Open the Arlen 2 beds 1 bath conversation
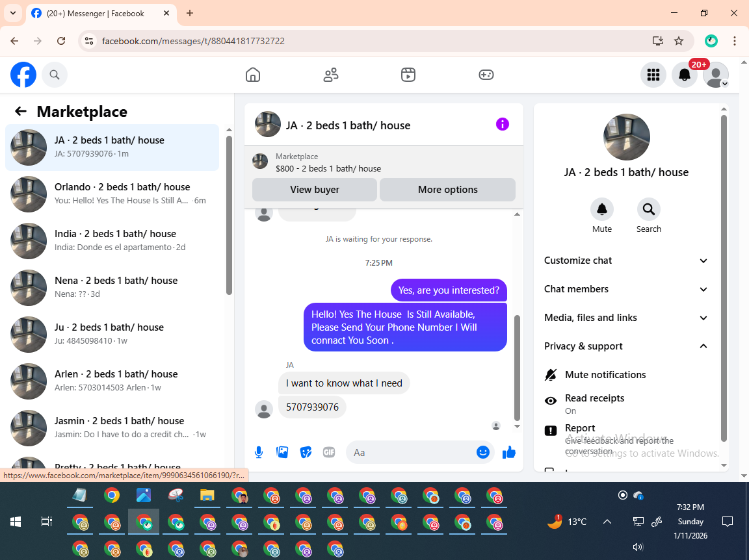Viewport: 749px width, 560px height. (112, 381)
